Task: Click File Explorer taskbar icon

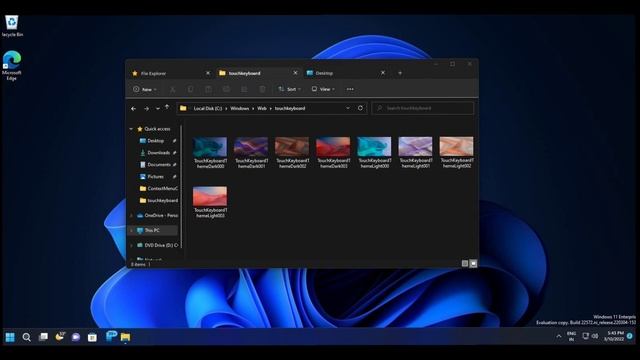Action: point(125,337)
